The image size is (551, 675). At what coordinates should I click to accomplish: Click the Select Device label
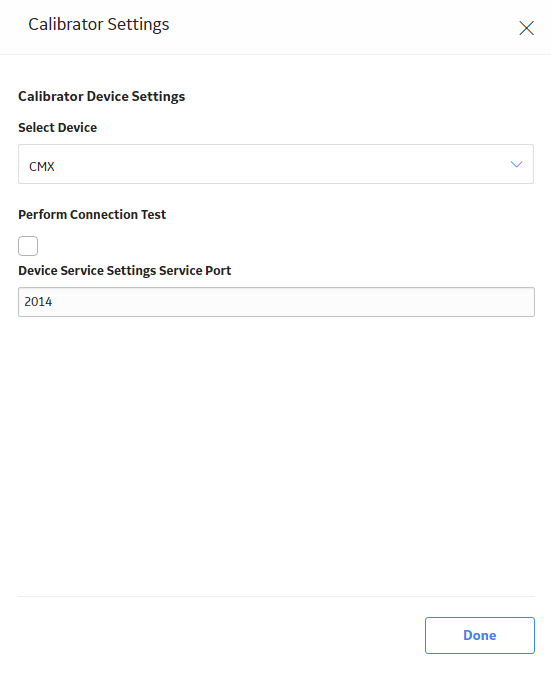[x=58, y=127]
